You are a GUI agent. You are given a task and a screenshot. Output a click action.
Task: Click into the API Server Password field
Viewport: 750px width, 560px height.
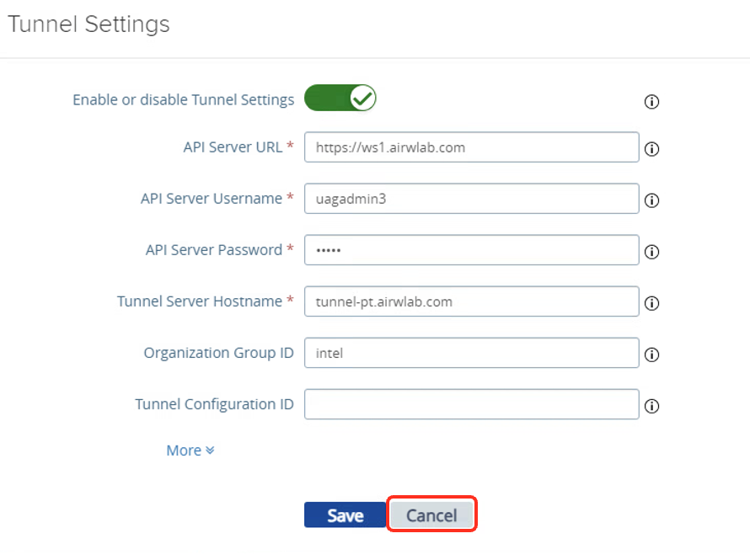pyautogui.click(x=471, y=250)
